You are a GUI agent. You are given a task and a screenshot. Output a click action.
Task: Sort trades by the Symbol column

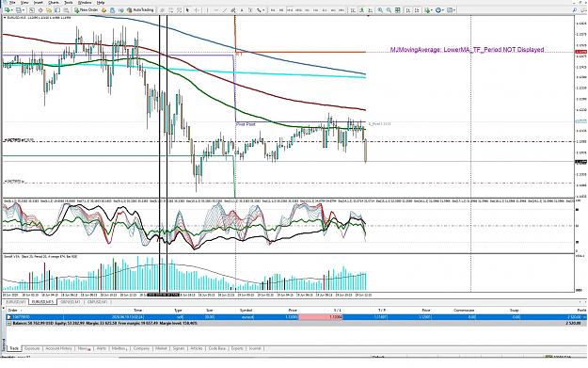(x=246, y=311)
